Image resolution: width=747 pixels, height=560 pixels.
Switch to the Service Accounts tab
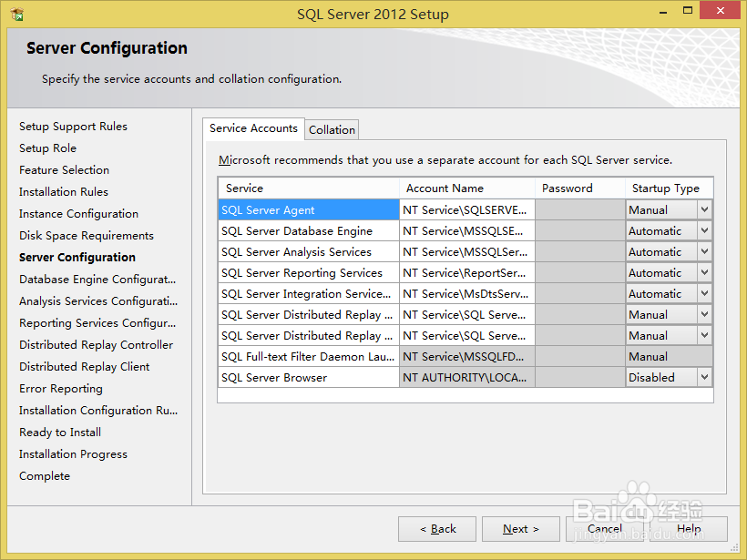pyautogui.click(x=253, y=128)
